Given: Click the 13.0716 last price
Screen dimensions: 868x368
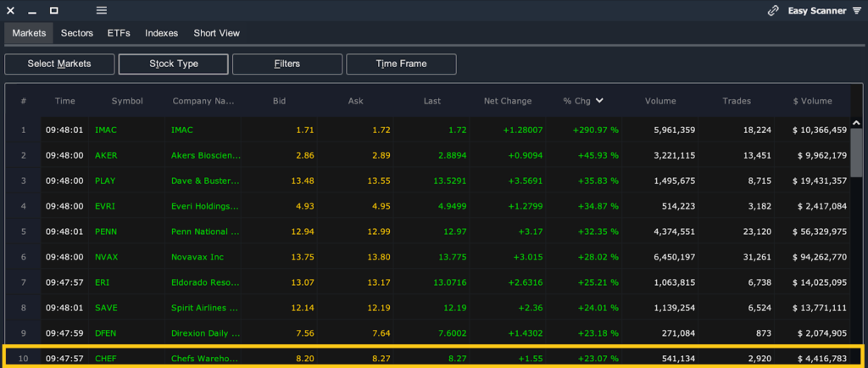Looking at the screenshot, I should coord(449,282).
